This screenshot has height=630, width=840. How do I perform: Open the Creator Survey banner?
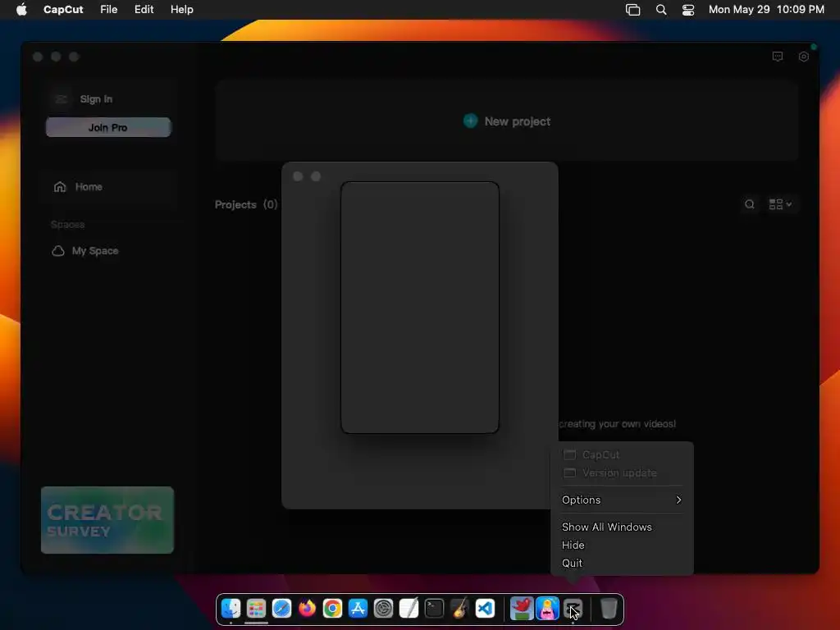[x=107, y=520]
